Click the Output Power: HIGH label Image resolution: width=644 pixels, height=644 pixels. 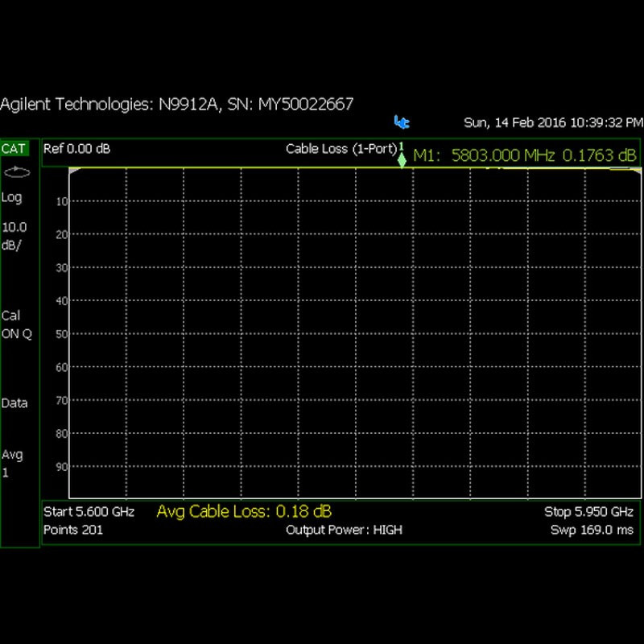point(345,530)
